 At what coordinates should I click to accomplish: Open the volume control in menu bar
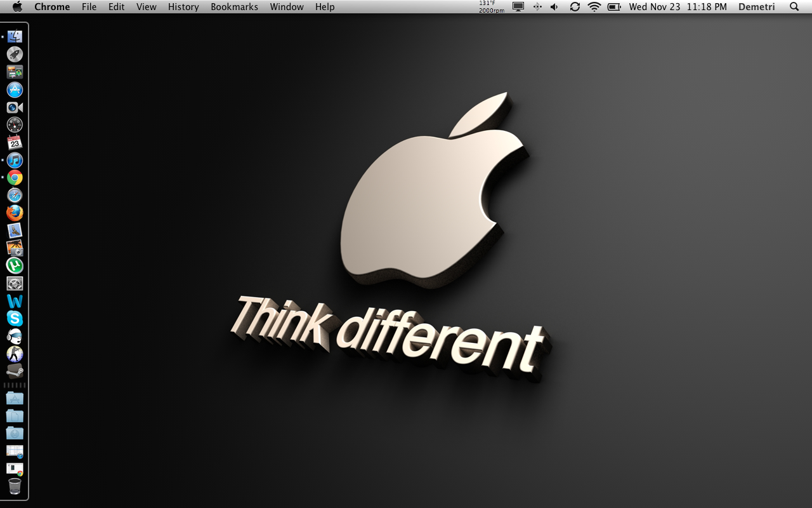click(x=554, y=7)
